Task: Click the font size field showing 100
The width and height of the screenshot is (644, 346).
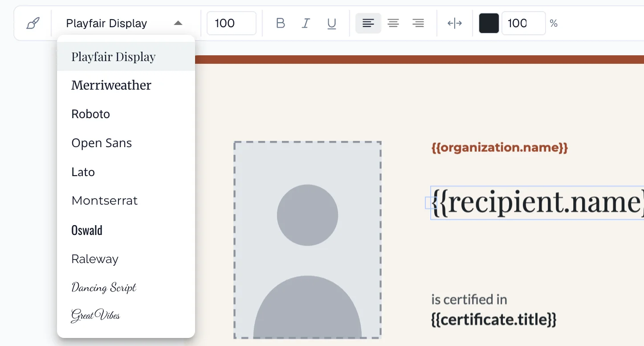Action: [x=232, y=23]
